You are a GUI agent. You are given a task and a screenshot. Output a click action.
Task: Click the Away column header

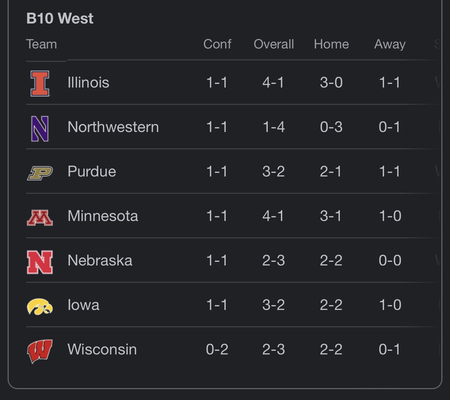tap(390, 44)
